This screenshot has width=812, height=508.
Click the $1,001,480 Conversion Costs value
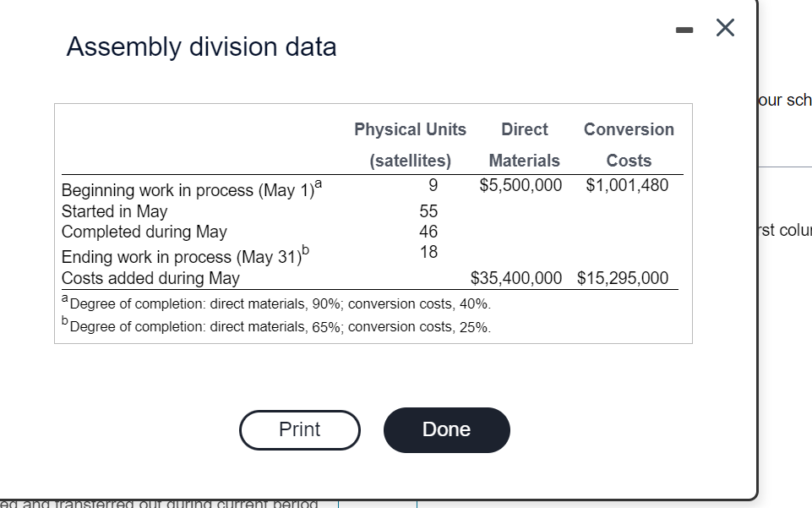coord(628,184)
